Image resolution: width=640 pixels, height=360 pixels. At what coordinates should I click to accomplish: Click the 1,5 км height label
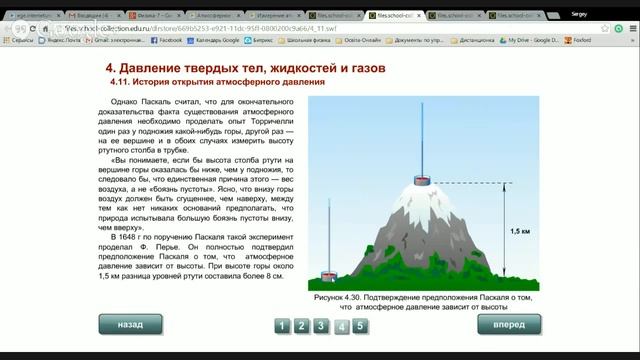pos(520,231)
